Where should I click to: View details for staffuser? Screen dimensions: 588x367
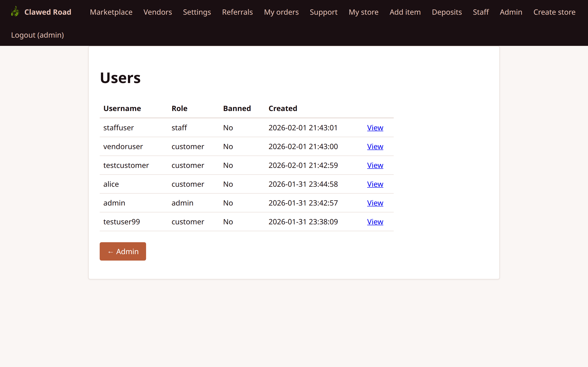coord(375,128)
